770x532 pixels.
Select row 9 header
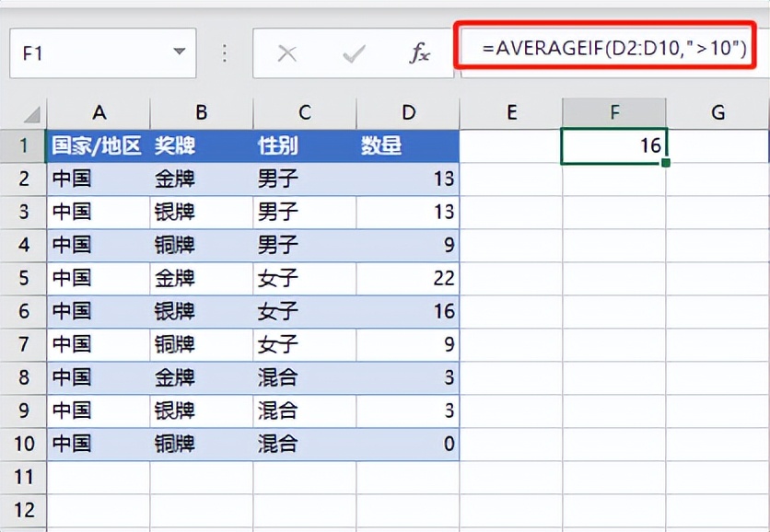(24, 411)
